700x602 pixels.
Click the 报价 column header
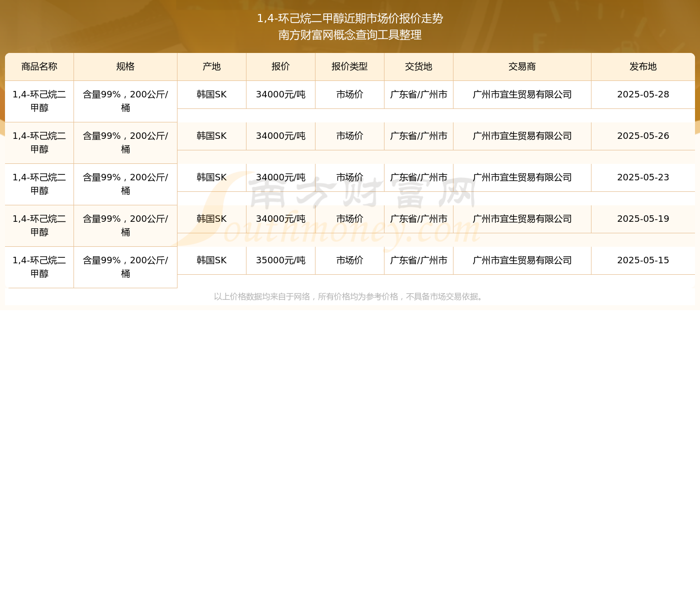(x=280, y=66)
